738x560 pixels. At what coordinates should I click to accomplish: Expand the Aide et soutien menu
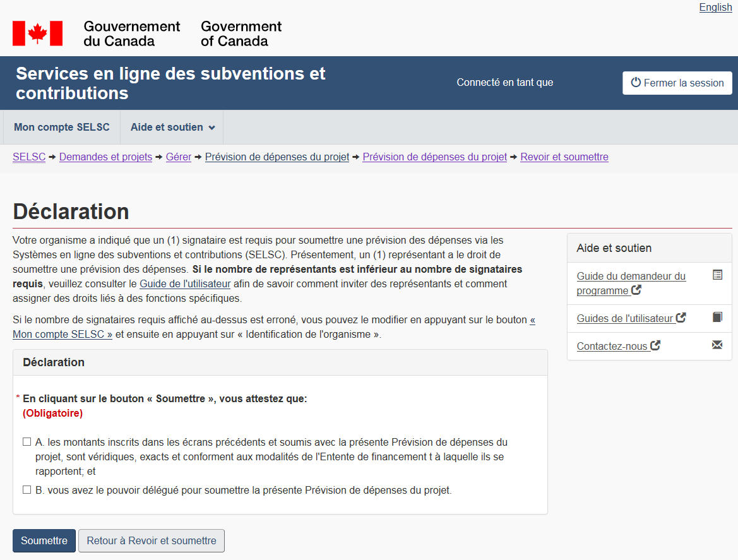point(172,128)
